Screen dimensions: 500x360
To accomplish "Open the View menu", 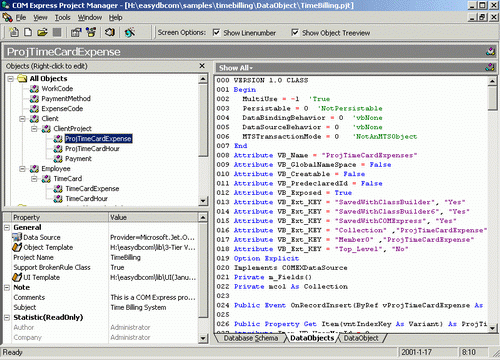I will tap(40, 17).
